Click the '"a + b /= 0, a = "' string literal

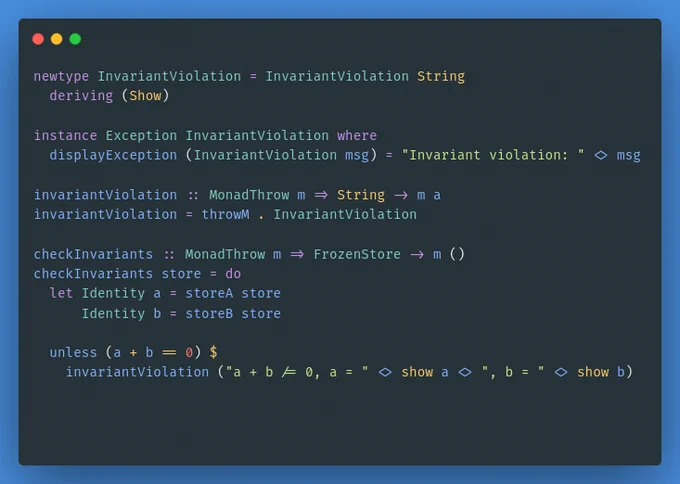pos(297,372)
